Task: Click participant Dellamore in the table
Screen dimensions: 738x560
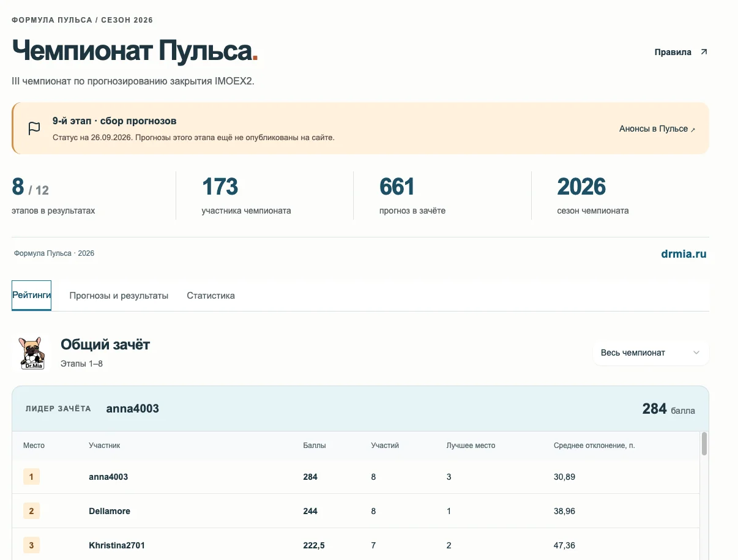Action: [110, 511]
